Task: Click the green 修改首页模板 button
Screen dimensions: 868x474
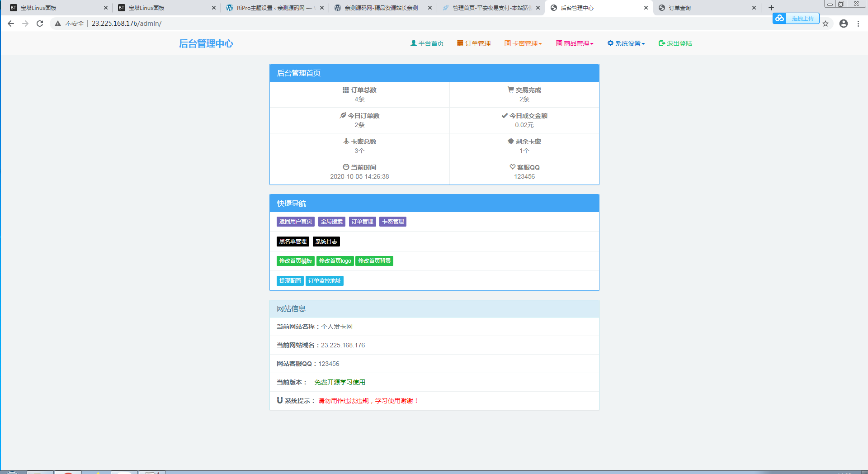Action: pos(296,261)
